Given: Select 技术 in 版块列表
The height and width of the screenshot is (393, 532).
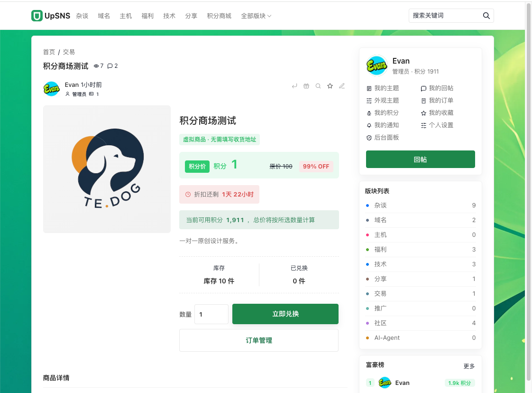Looking at the screenshot, I should click(x=421, y=264).
